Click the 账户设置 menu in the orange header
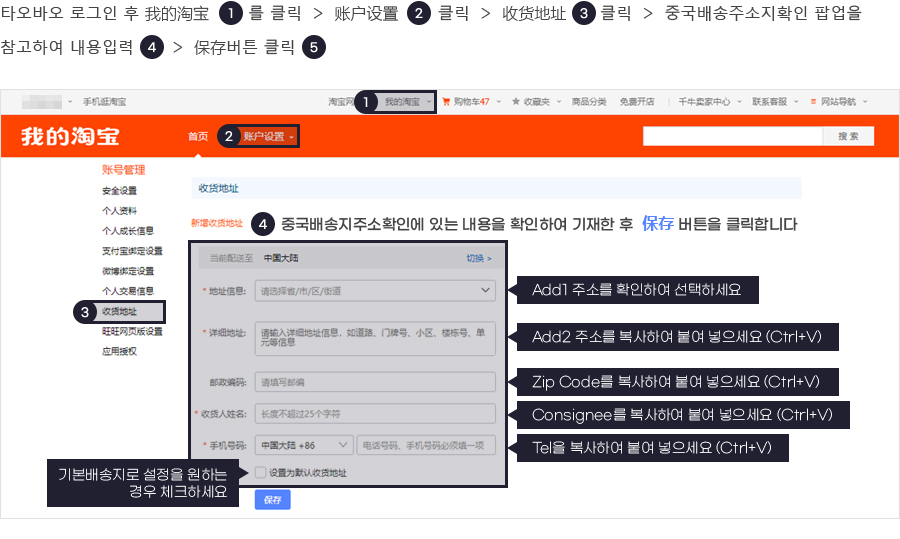This screenshot has height=539, width=900. point(268,137)
